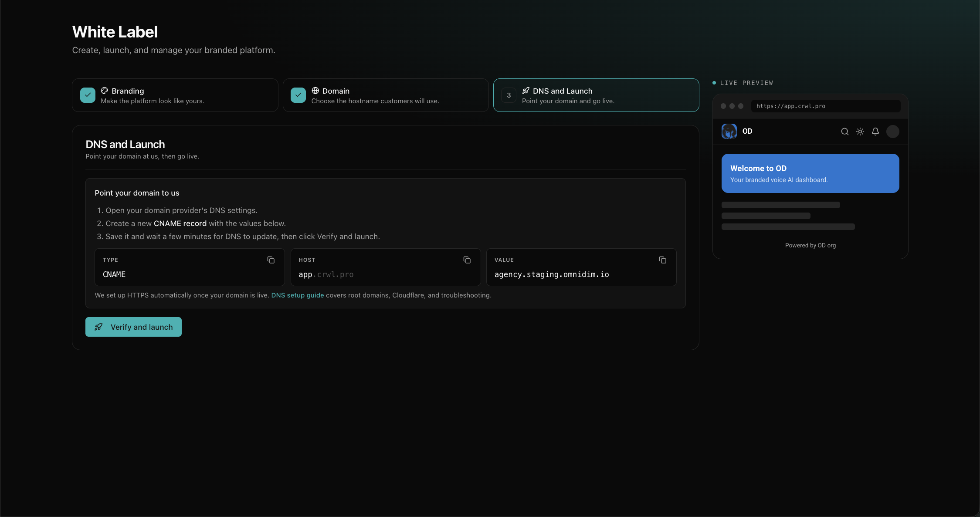Viewport: 980px width, 517px height.
Task: Click the agency.staging.omnidim.io value
Action: [552, 274]
